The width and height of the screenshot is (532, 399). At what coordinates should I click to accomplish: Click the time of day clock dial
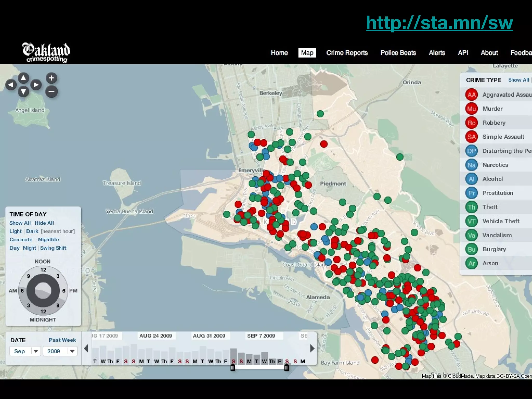43,290
